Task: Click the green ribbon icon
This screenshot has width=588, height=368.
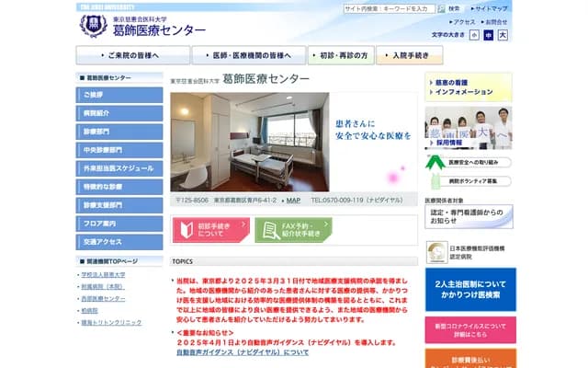Action: point(435,163)
